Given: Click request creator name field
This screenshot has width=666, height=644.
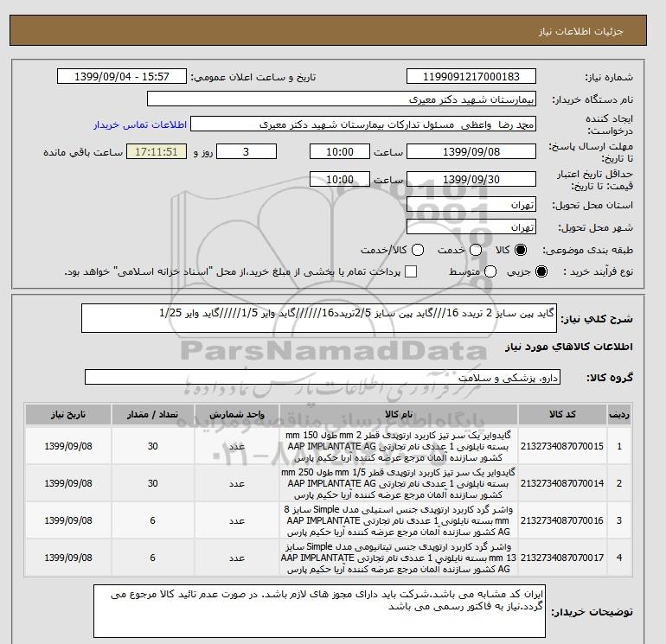Looking at the screenshot, I should pos(363,124).
